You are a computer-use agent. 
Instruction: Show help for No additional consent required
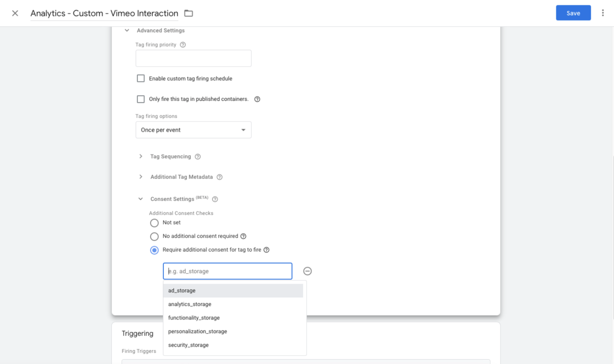pyautogui.click(x=243, y=236)
